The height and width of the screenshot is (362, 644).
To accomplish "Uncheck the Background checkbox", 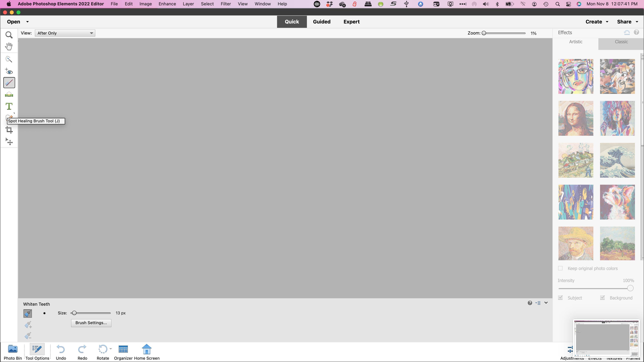I will (602, 297).
